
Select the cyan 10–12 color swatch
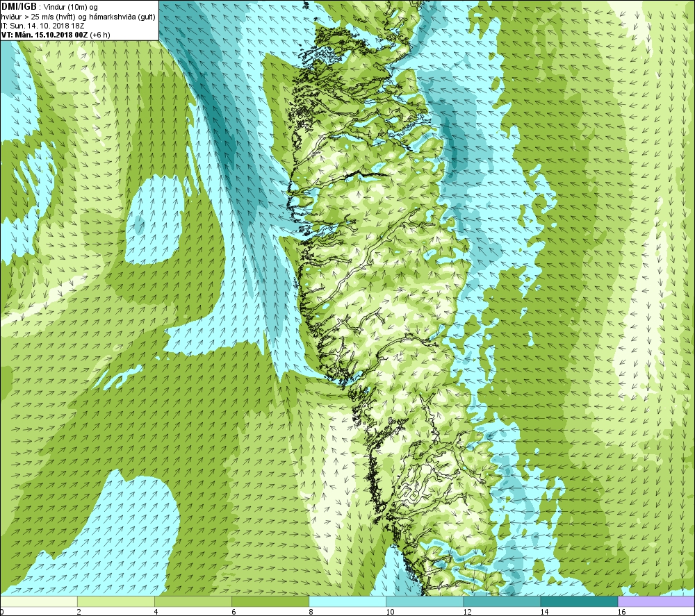click(424, 601)
